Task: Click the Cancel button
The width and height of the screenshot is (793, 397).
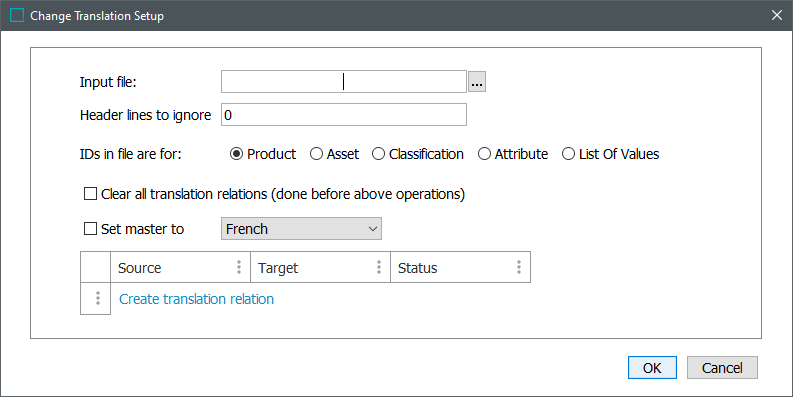Action: coord(722,368)
